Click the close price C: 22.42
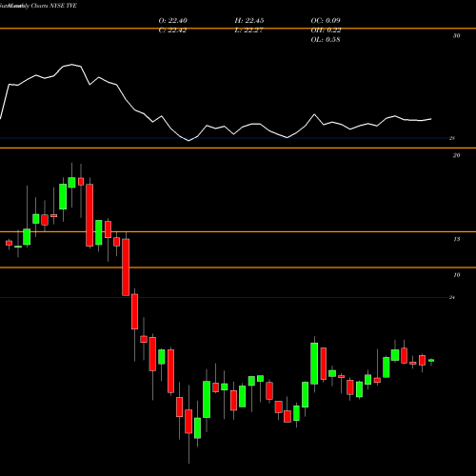476x476 pixels. (x=172, y=30)
